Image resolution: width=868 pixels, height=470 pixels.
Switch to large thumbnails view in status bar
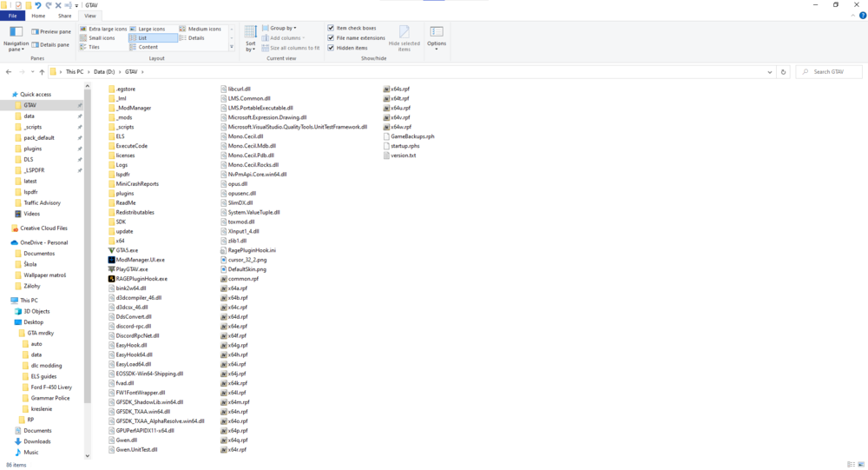(x=861, y=465)
